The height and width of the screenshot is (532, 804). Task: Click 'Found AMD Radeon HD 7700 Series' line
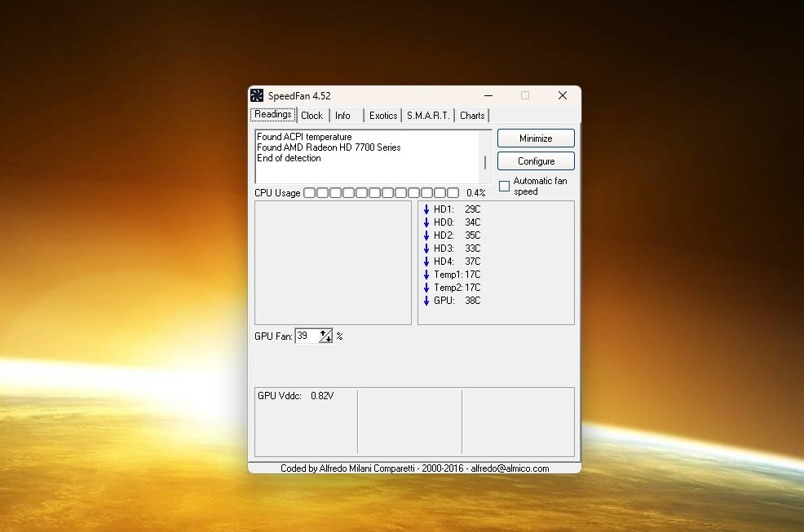pos(329,147)
